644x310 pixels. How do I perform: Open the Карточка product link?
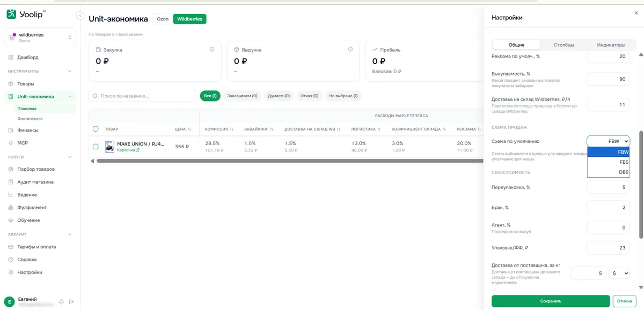(x=128, y=150)
